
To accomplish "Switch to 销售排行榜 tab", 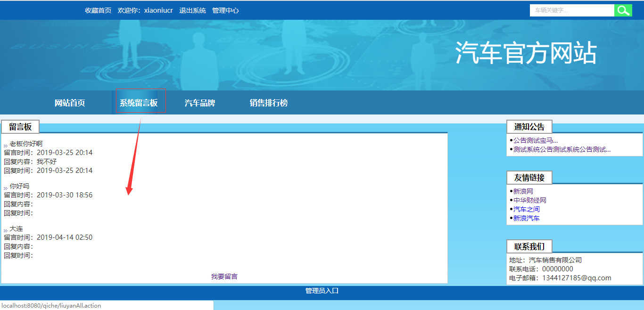I will pyautogui.click(x=269, y=103).
